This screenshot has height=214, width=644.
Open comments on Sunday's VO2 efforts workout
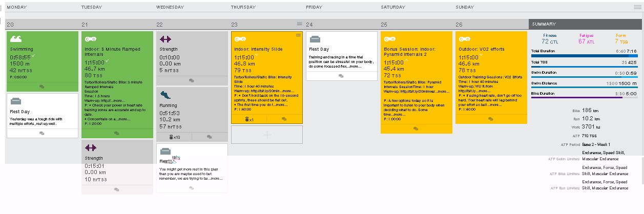pos(491,119)
